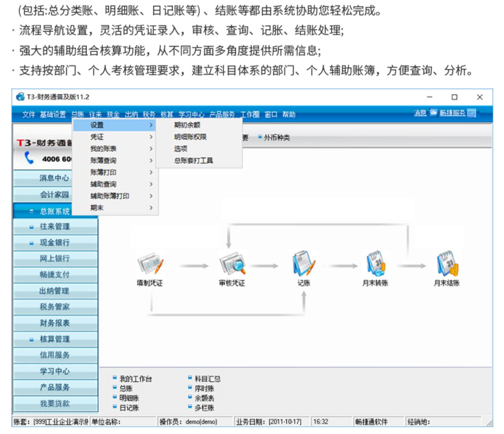
Task: Collapse the 总账系统 sidebar section
Action: coord(31,211)
